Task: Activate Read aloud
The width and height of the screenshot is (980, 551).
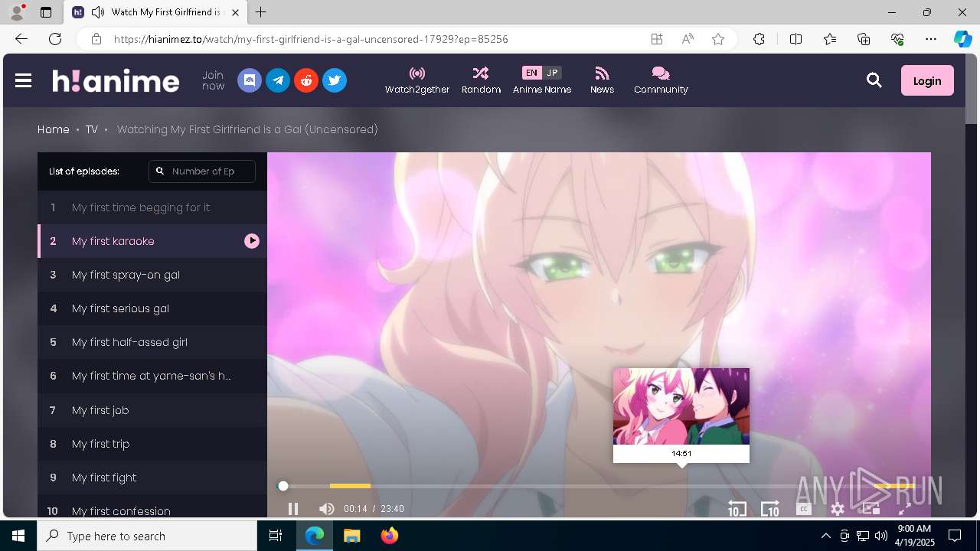Action: point(688,39)
